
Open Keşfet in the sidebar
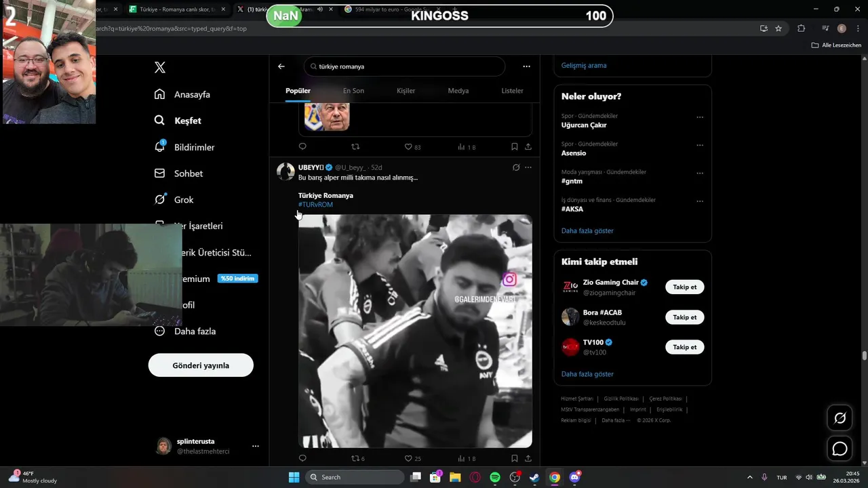(x=178, y=121)
